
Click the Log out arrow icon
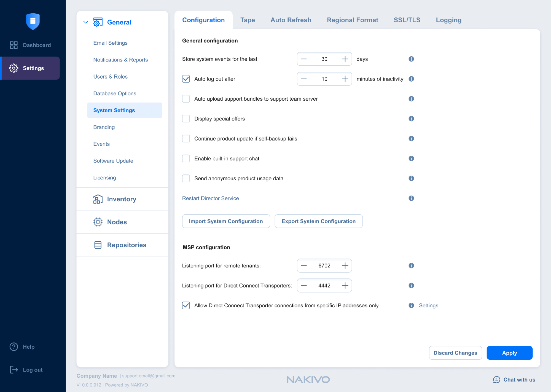[x=14, y=370]
